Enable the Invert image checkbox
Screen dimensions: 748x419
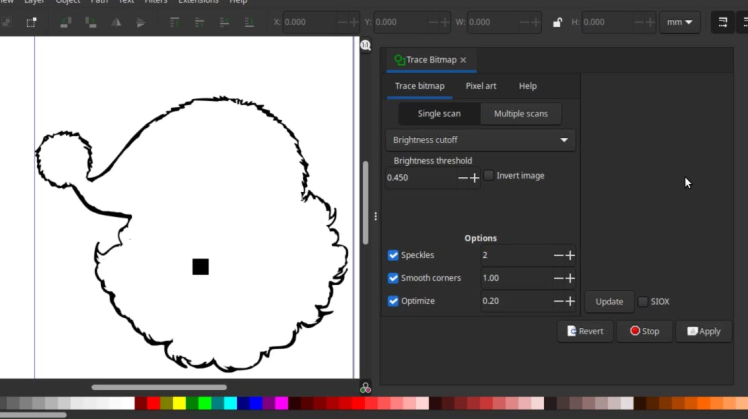(489, 176)
